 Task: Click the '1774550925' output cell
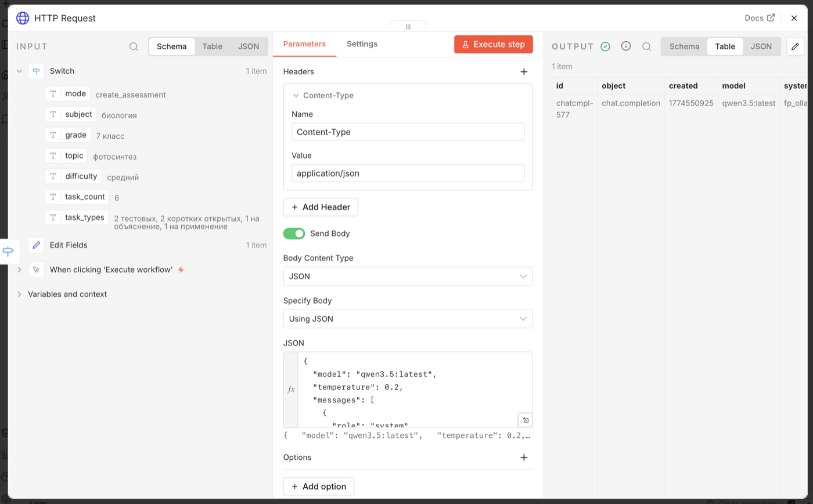click(x=691, y=103)
